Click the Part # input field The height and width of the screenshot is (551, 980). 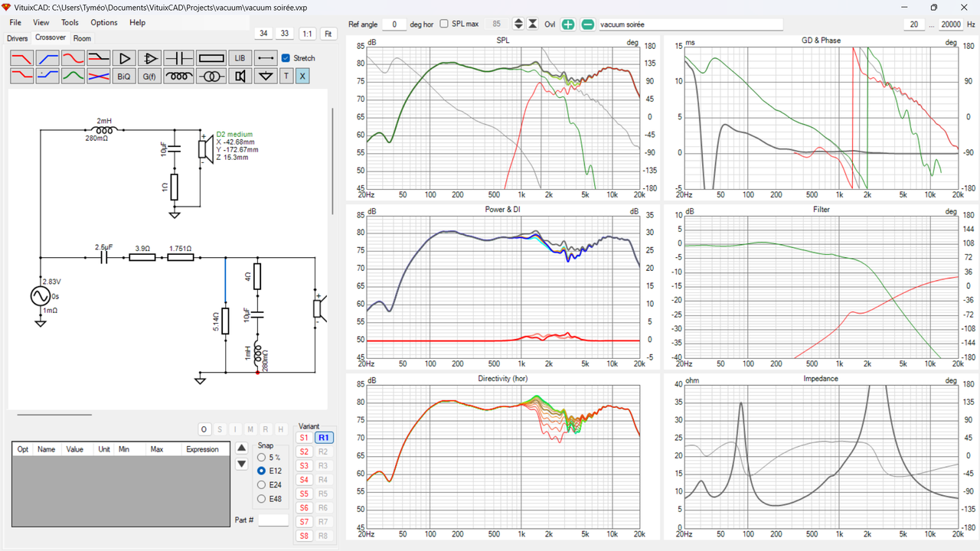[273, 520]
